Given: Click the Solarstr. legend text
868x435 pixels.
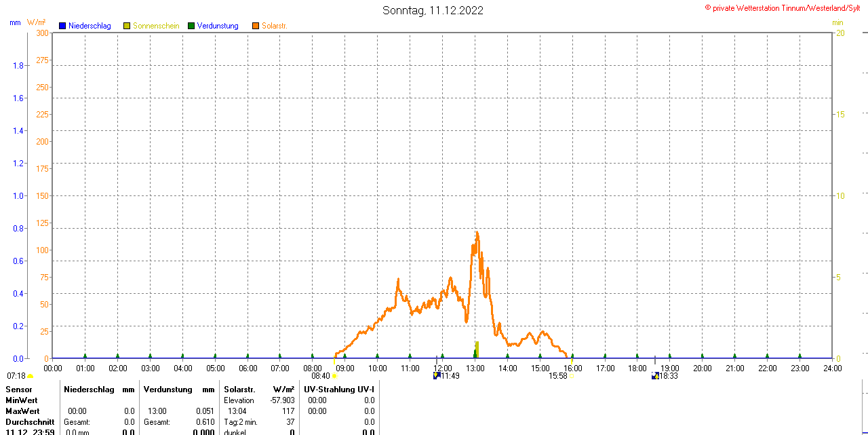Looking at the screenshot, I should point(275,26).
